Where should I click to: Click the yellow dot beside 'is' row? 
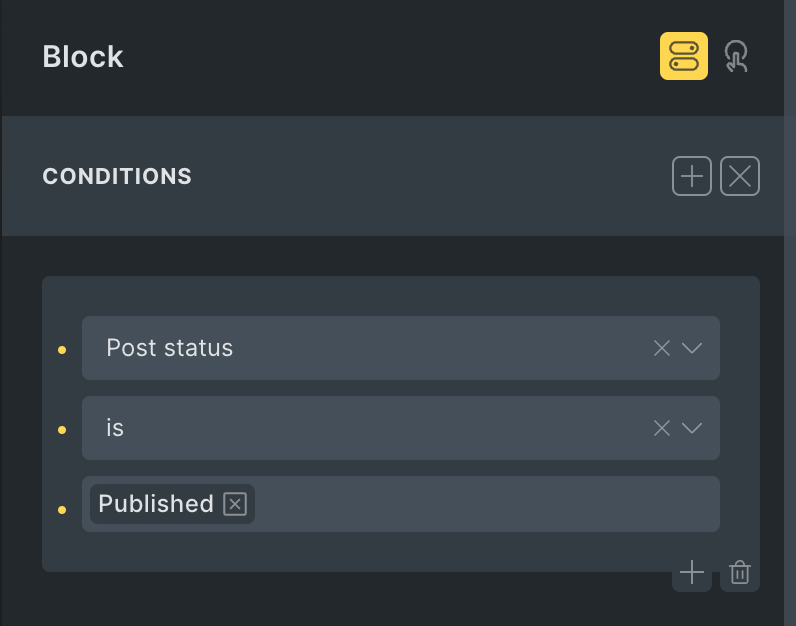point(62,430)
